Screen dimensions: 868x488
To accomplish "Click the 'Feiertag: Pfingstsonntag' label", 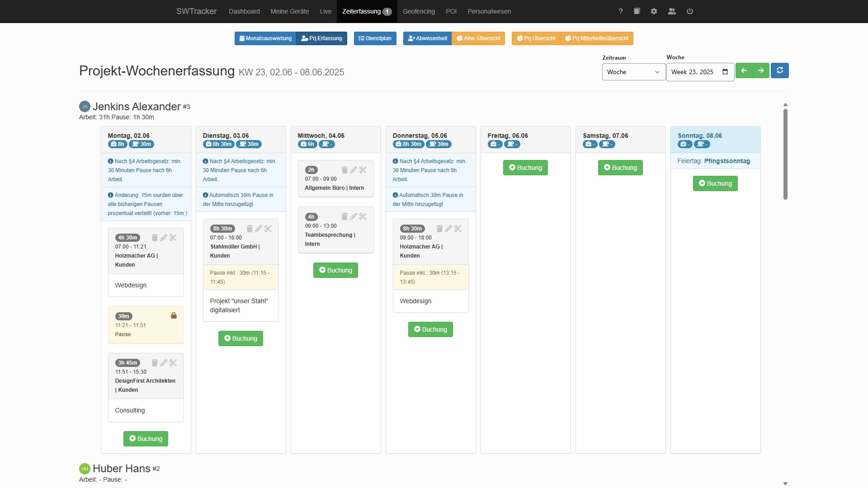I will 713,161.
